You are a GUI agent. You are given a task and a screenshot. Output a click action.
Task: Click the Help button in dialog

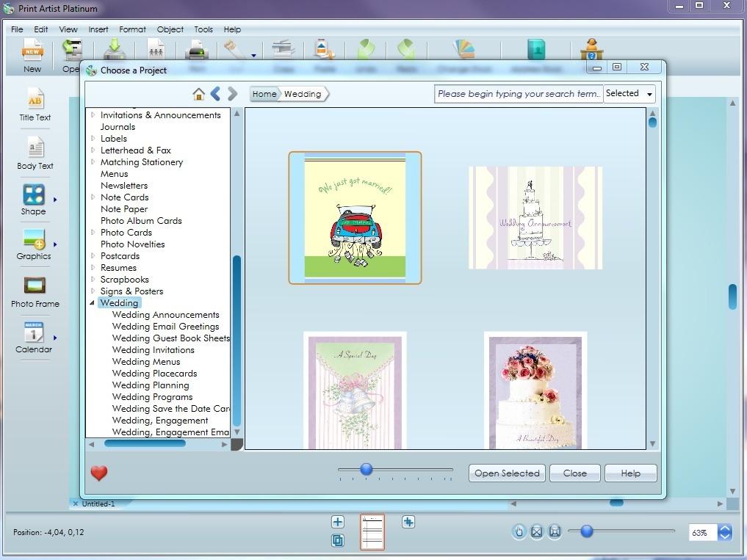[x=631, y=473]
